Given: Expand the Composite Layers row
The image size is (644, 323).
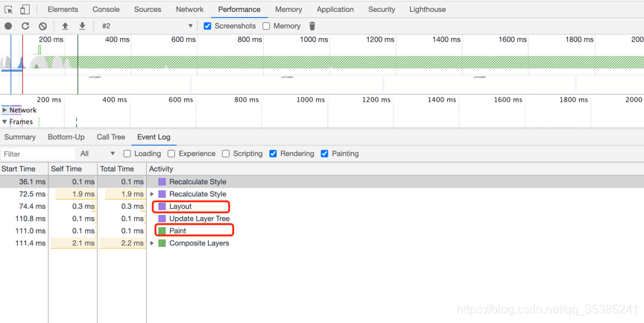Looking at the screenshot, I should tap(152, 243).
